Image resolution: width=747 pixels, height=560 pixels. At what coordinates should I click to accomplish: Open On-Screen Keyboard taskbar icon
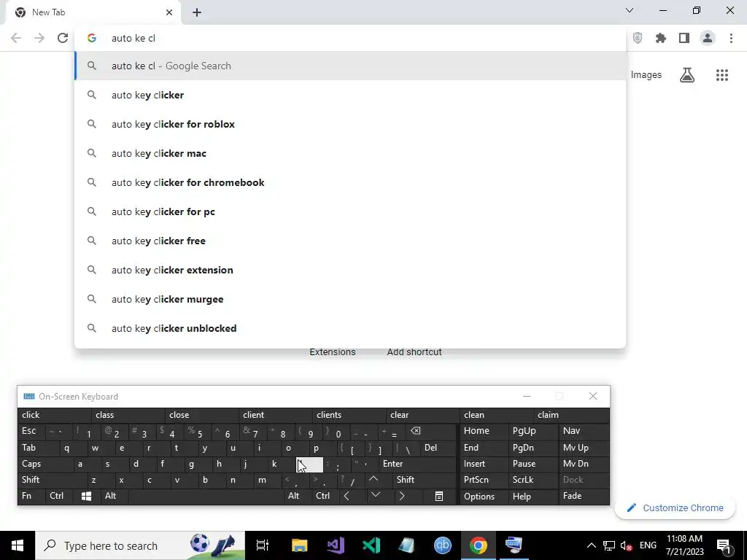(514, 545)
